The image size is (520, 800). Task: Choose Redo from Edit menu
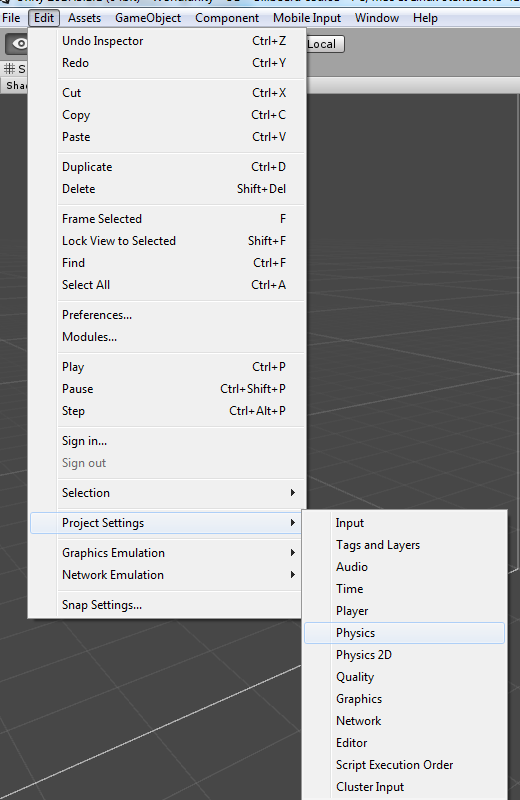[x=168, y=63]
